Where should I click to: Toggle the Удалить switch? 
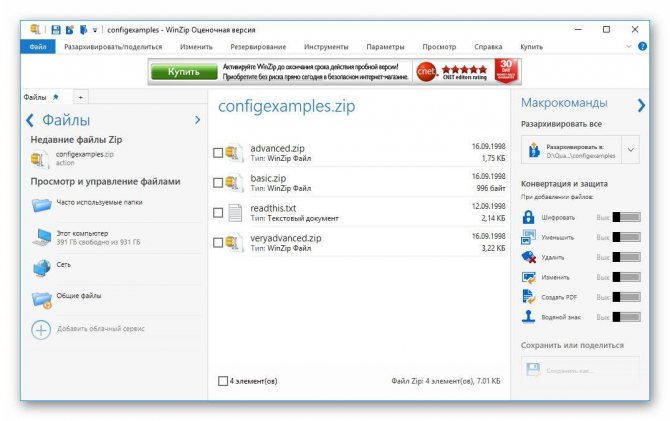click(x=626, y=257)
